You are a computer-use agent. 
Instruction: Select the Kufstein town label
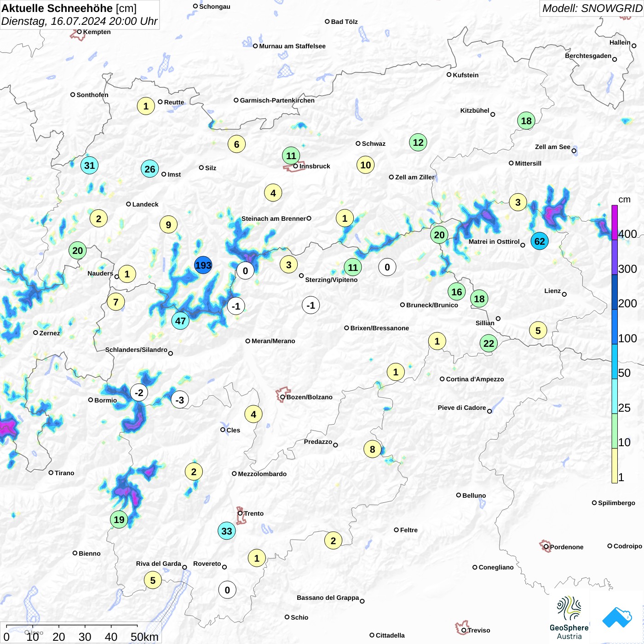(x=466, y=75)
